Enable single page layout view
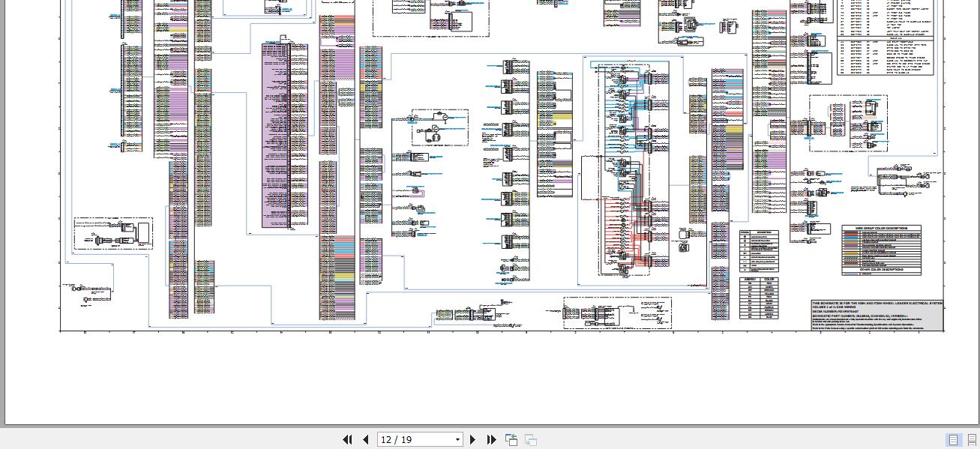The width and height of the screenshot is (980, 449). click(x=954, y=440)
